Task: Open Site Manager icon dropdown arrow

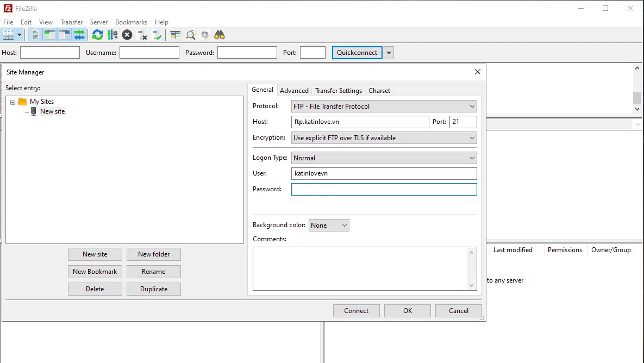Action: point(19,35)
